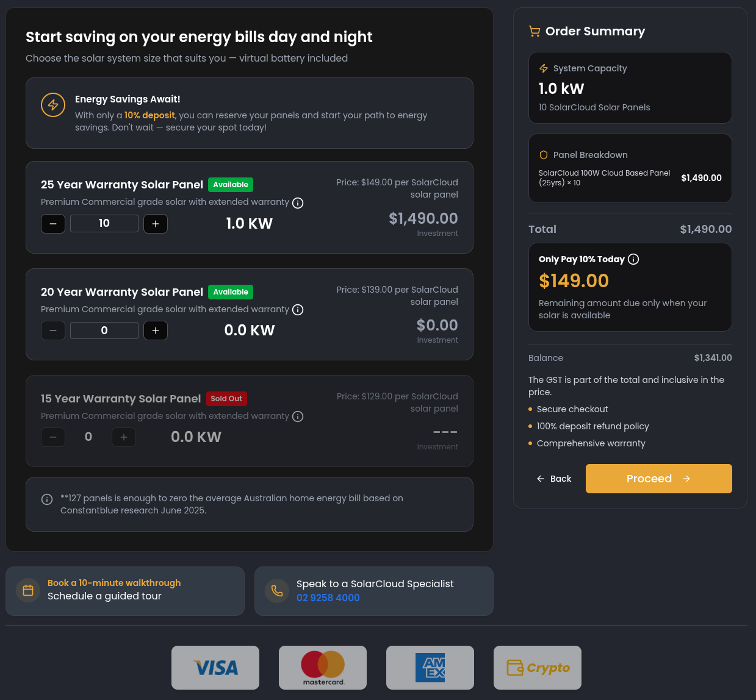The height and width of the screenshot is (700, 756).
Task: Click Available badge on 25 Year panel
Action: pyautogui.click(x=231, y=185)
